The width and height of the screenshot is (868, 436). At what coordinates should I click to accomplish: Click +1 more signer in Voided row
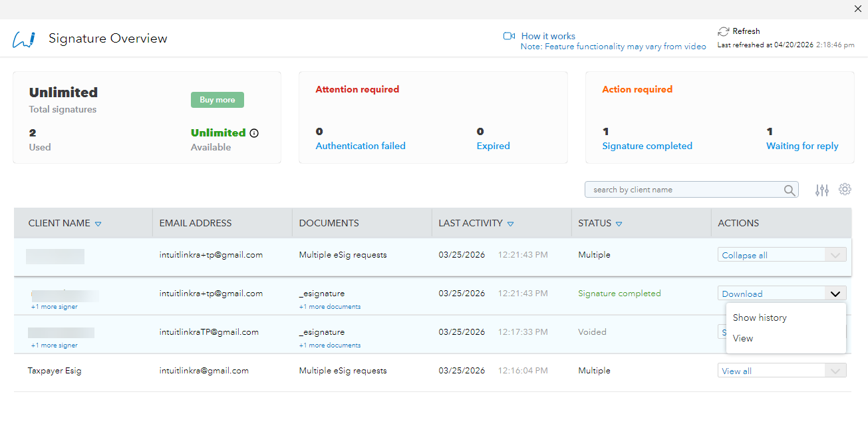coord(55,345)
